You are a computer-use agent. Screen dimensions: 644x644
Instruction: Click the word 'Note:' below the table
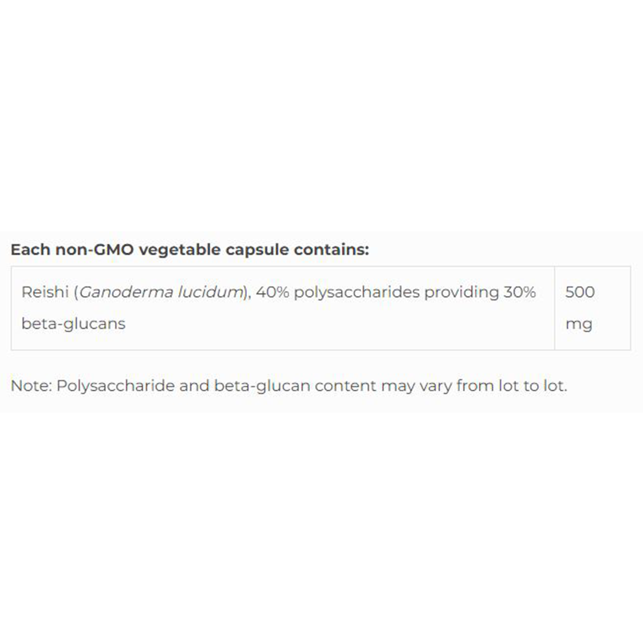[31, 385]
